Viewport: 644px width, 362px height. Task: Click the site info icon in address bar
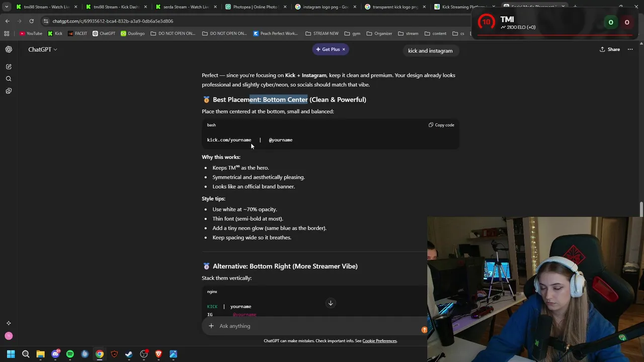point(46,21)
